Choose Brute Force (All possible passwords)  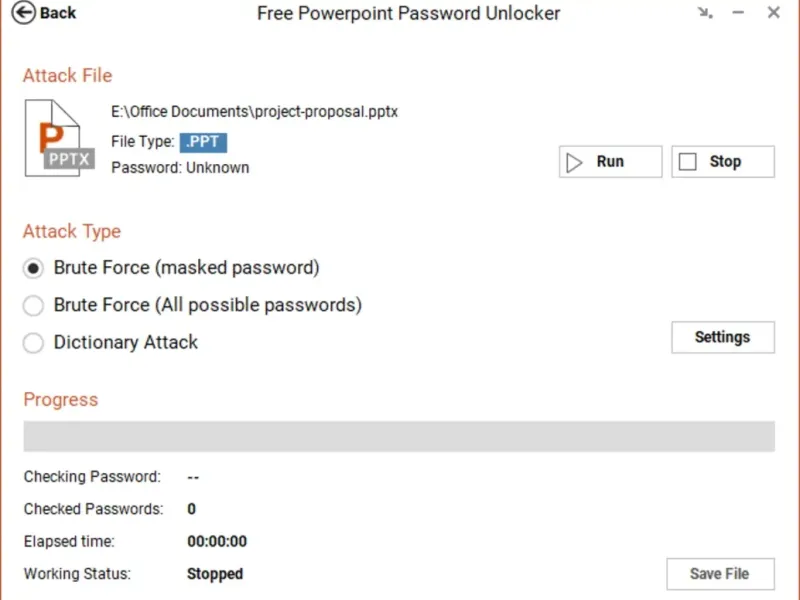(x=34, y=305)
